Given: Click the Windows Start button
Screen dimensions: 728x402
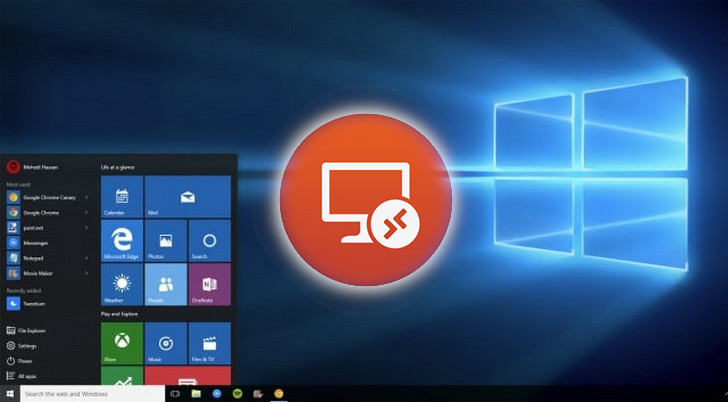Looking at the screenshot, I should coord(10,394).
